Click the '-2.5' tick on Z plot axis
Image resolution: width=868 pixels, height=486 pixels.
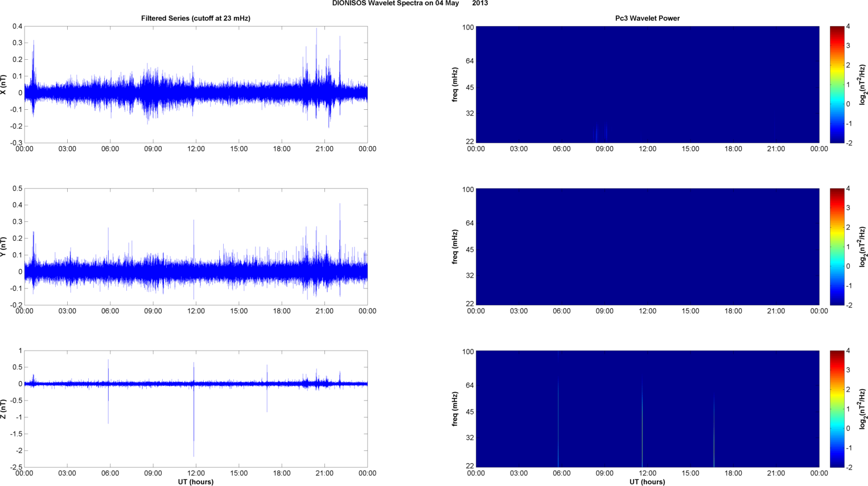(x=16, y=467)
